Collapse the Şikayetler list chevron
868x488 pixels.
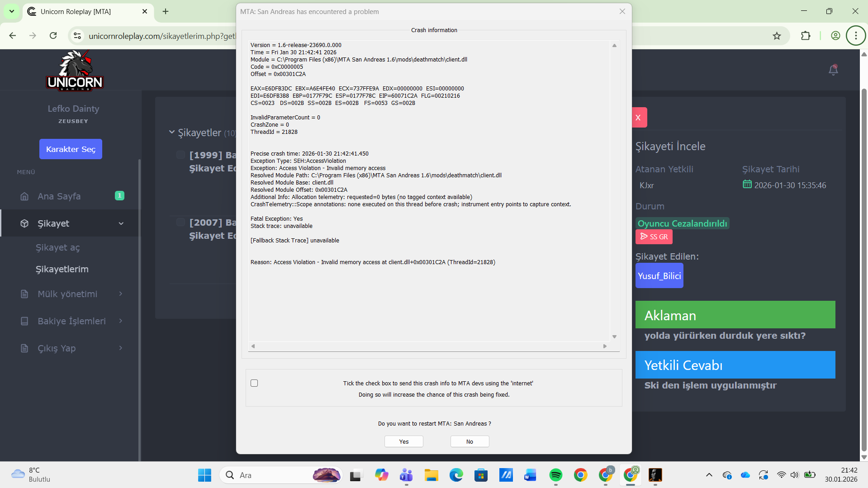coord(172,132)
